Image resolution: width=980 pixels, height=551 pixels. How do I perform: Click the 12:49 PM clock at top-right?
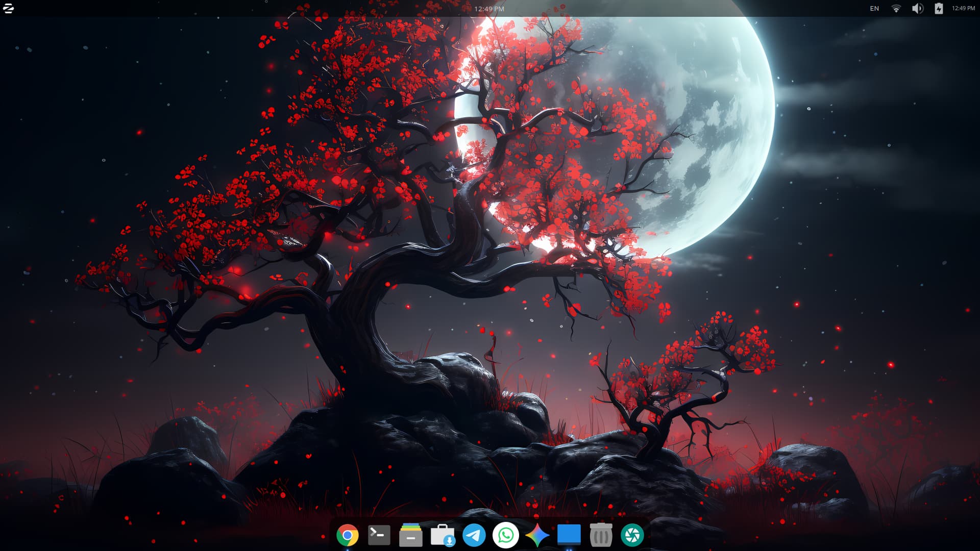pos(963,8)
